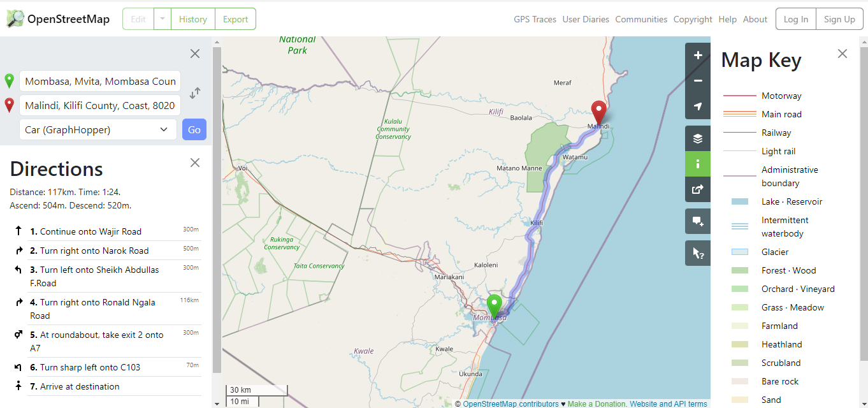Image resolution: width=868 pixels, height=408 pixels.
Task: Select step Turn left onto Sheikh Abdullas F.Road
Action: point(105,276)
